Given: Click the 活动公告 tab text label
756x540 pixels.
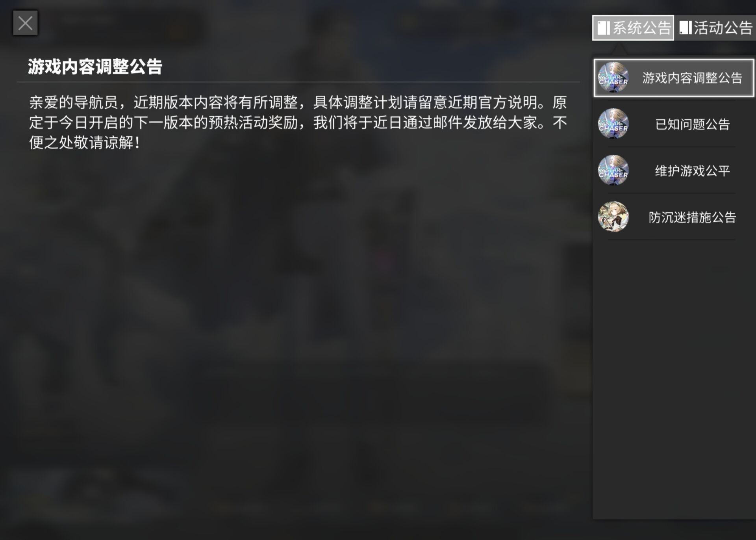Looking at the screenshot, I should pos(723,28).
